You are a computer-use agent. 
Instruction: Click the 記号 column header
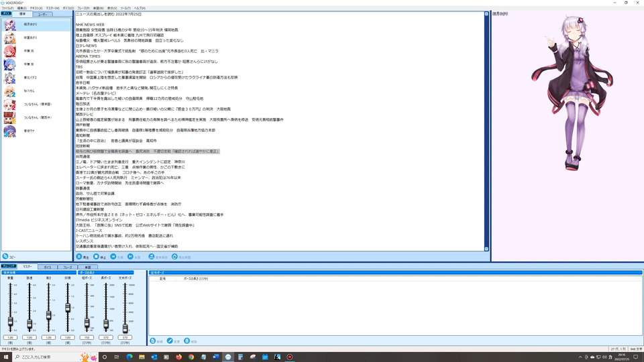(162, 279)
